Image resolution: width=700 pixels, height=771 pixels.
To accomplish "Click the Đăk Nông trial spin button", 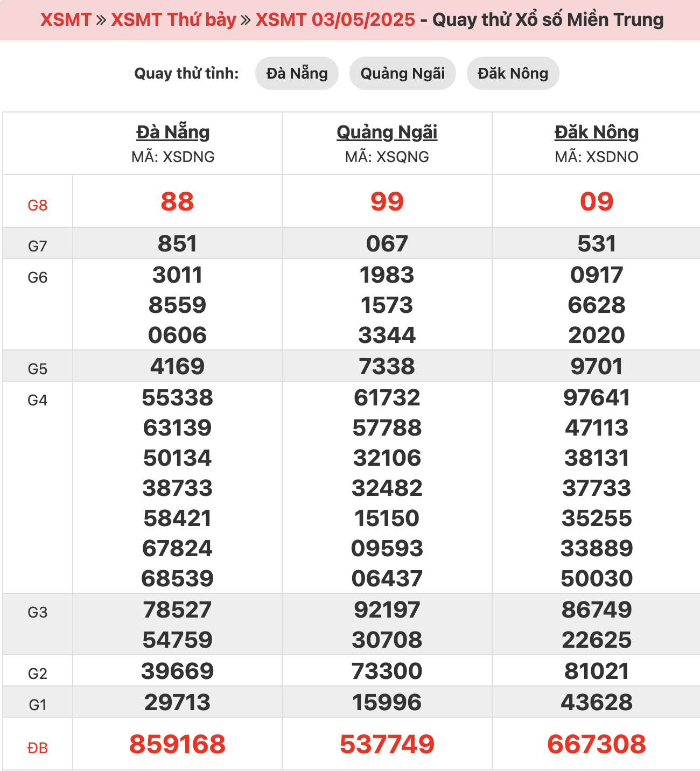I will coord(513,73).
